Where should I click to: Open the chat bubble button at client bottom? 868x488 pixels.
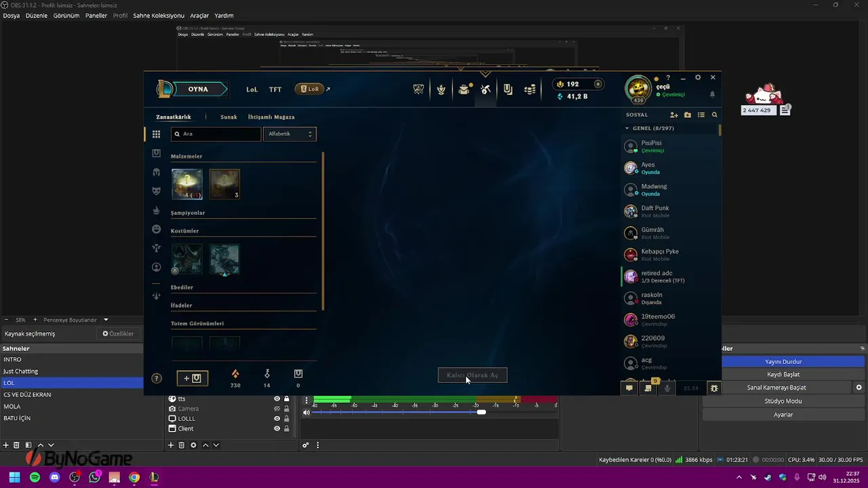point(629,388)
